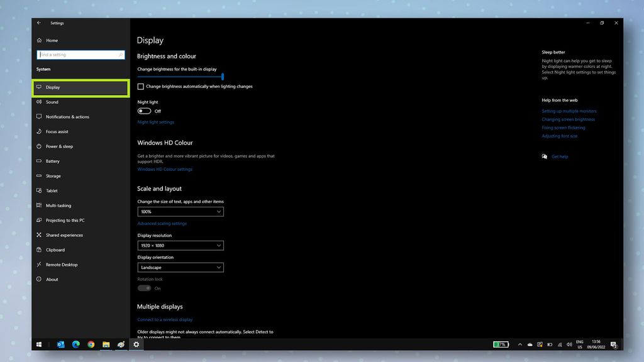This screenshot has height=362, width=644.
Task: Open the Clipboard settings
Action: click(x=55, y=250)
